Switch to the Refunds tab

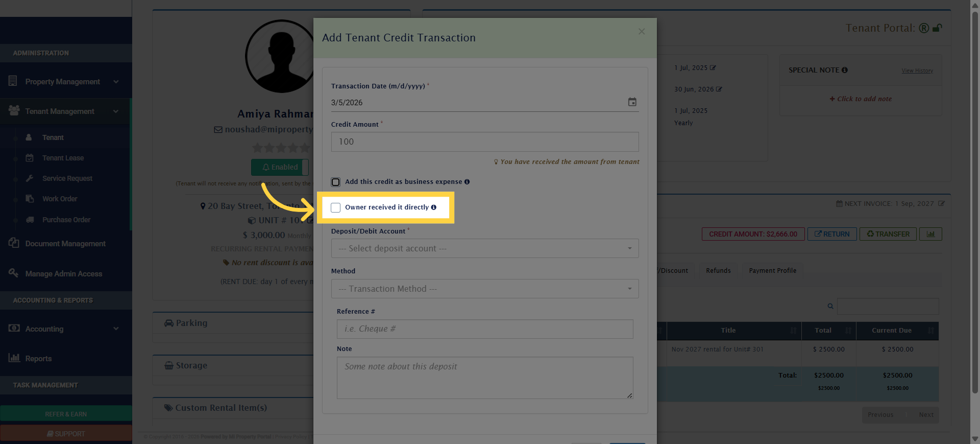point(718,270)
